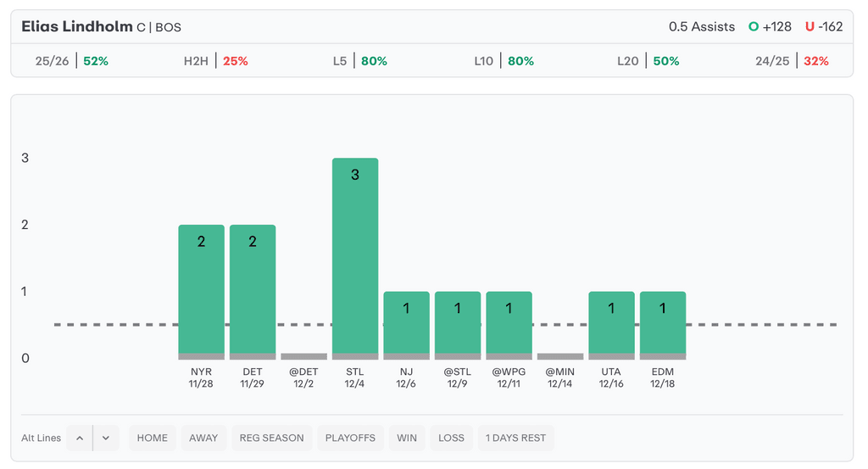
Task: Select the 25/26 season split
Action: [72, 61]
